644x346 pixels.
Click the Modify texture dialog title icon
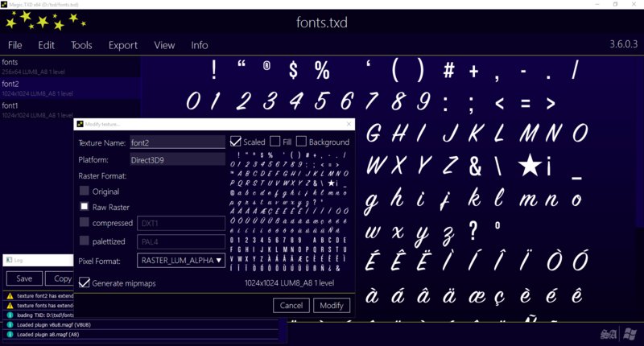point(80,124)
